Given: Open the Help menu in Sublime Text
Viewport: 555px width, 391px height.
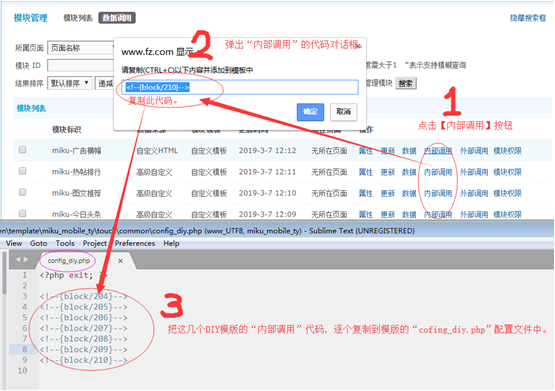Looking at the screenshot, I should point(171,243).
